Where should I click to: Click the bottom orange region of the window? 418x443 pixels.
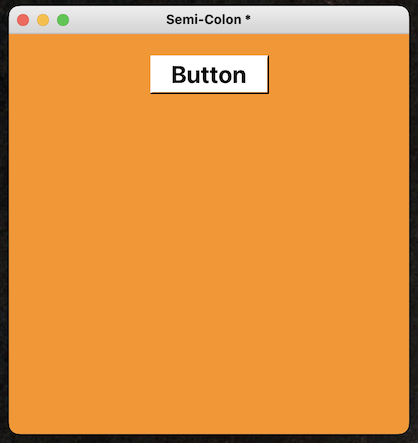209,400
